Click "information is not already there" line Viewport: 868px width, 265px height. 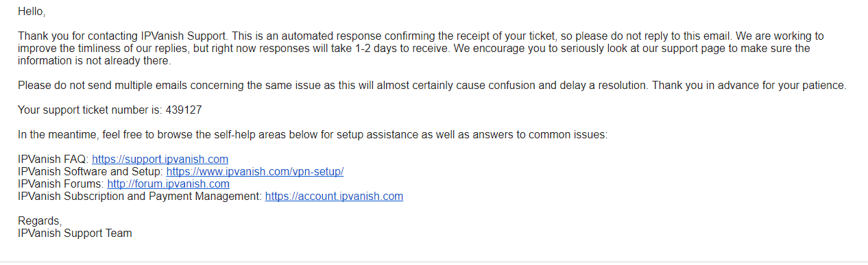point(93,60)
